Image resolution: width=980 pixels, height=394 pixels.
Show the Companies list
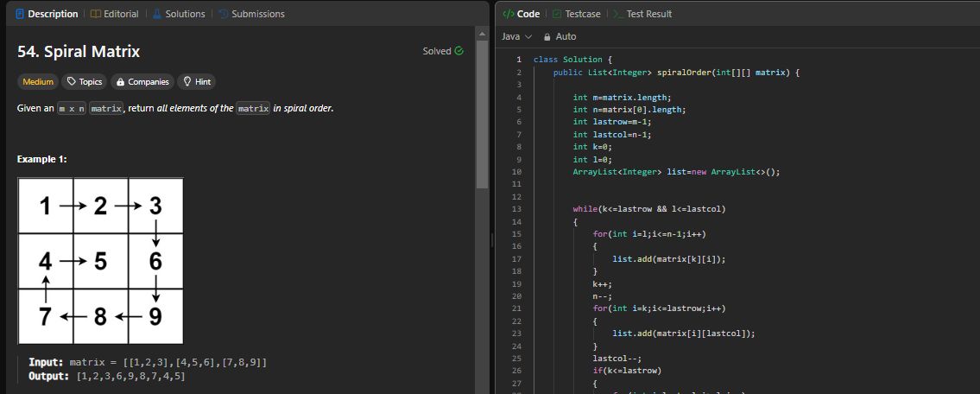[x=142, y=81]
